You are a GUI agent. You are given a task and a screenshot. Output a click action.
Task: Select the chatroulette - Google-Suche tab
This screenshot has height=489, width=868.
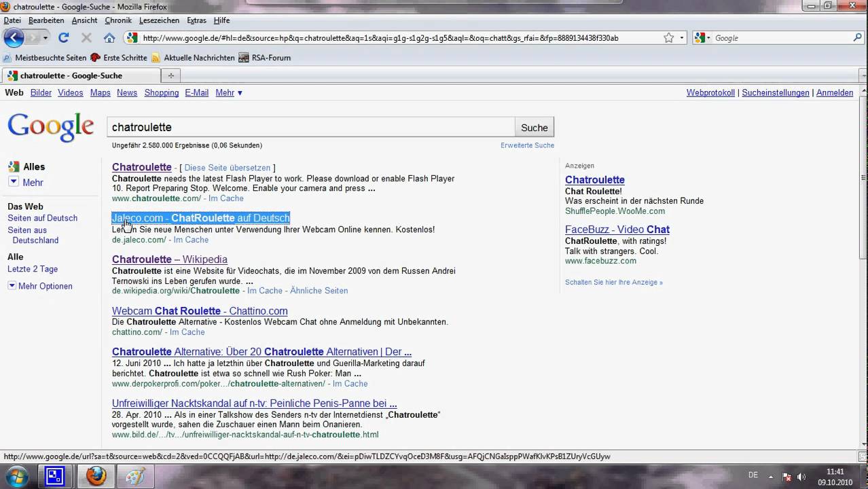click(x=82, y=75)
